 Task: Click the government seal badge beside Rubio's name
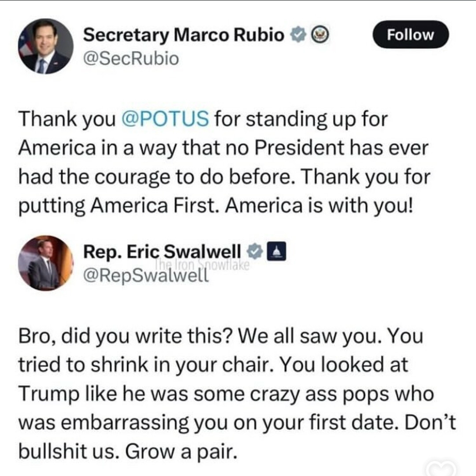319,35
